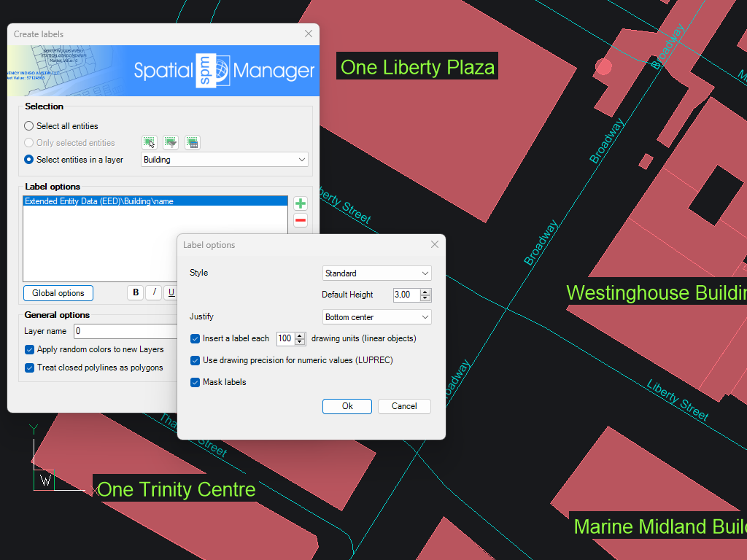Image resolution: width=747 pixels, height=560 pixels.
Task: Confirm Label options with Ok
Action: click(347, 406)
